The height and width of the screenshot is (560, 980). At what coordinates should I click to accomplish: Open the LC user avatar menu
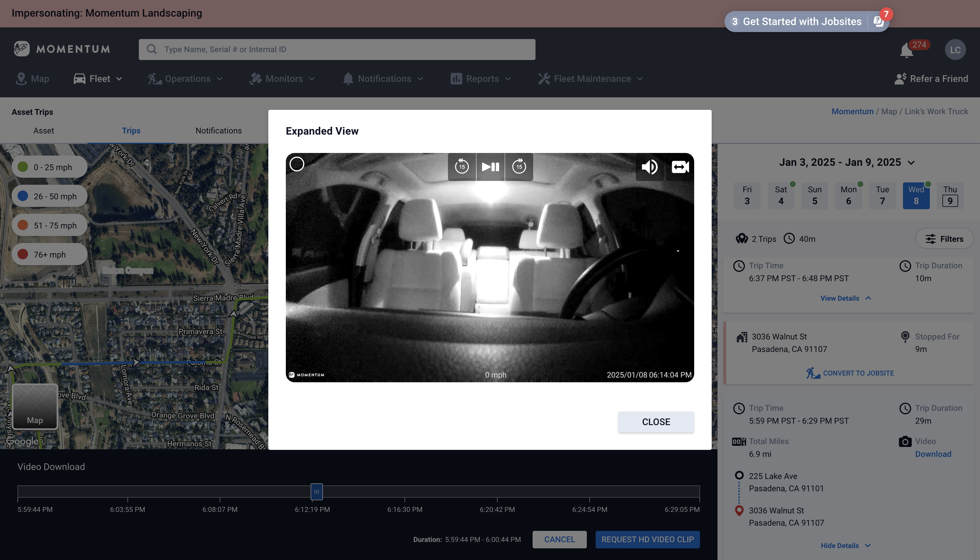click(955, 50)
